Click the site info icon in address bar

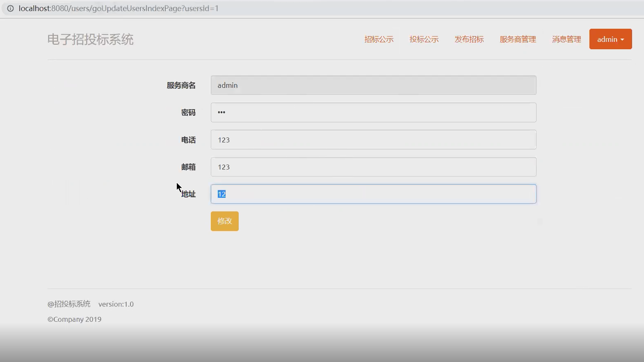pyautogui.click(x=10, y=8)
